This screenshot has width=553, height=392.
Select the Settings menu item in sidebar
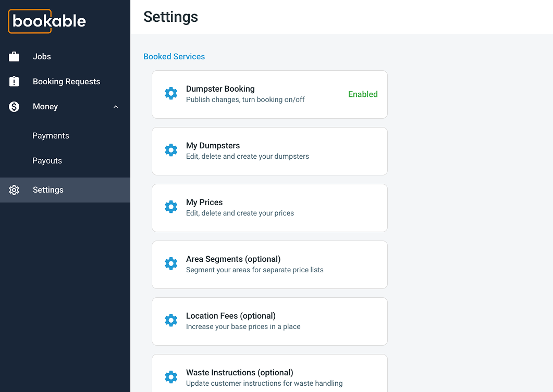tap(48, 189)
